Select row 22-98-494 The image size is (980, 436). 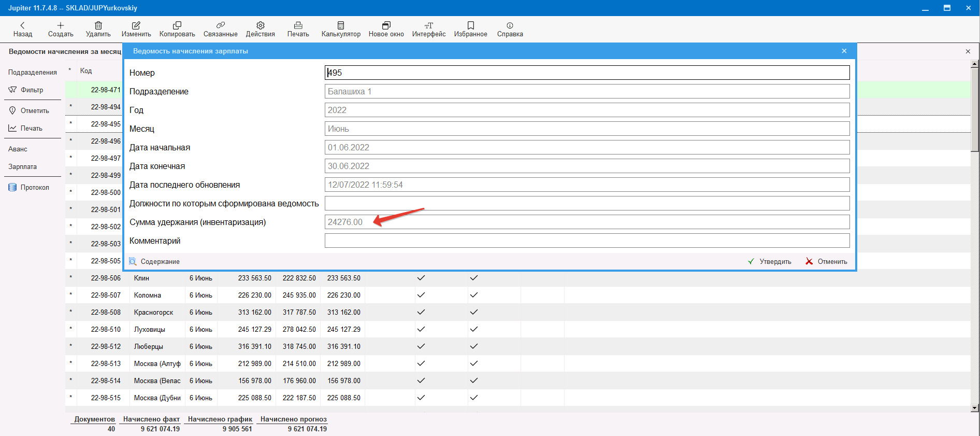(106, 107)
